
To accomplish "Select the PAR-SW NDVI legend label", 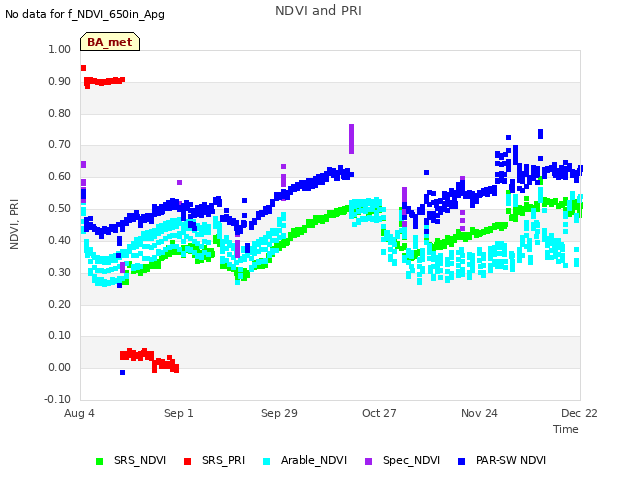I will pos(511,460).
